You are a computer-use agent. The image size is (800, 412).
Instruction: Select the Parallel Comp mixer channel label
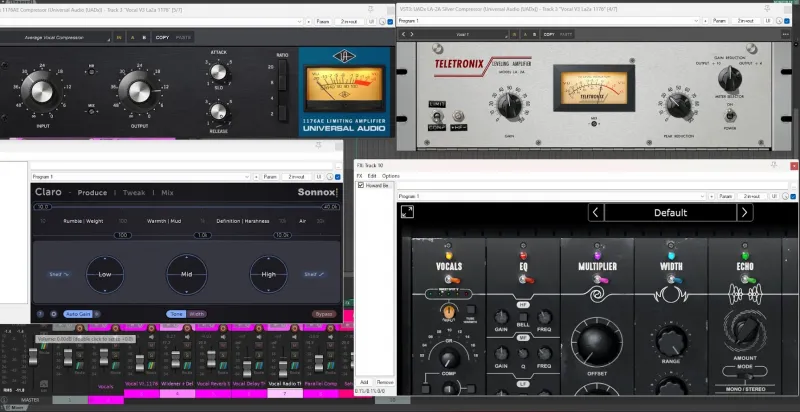click(320, 383)
